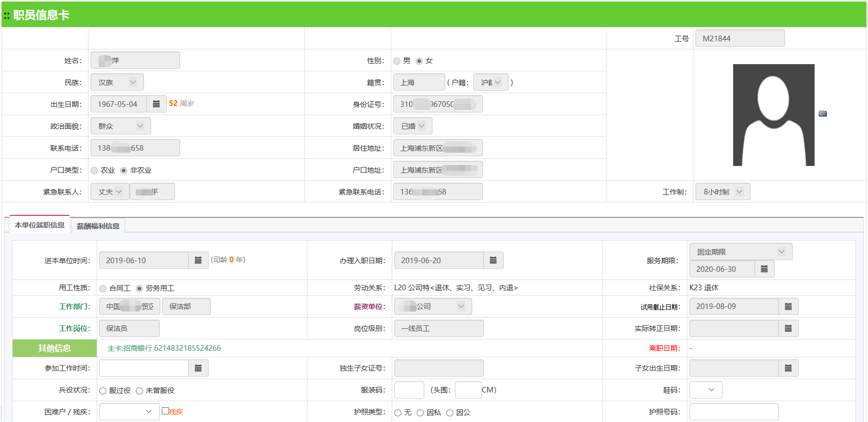Open calendar for 服务期限 end date
Image resolution: width=868 pixels, height=422 pixels.
pos(764,269)
